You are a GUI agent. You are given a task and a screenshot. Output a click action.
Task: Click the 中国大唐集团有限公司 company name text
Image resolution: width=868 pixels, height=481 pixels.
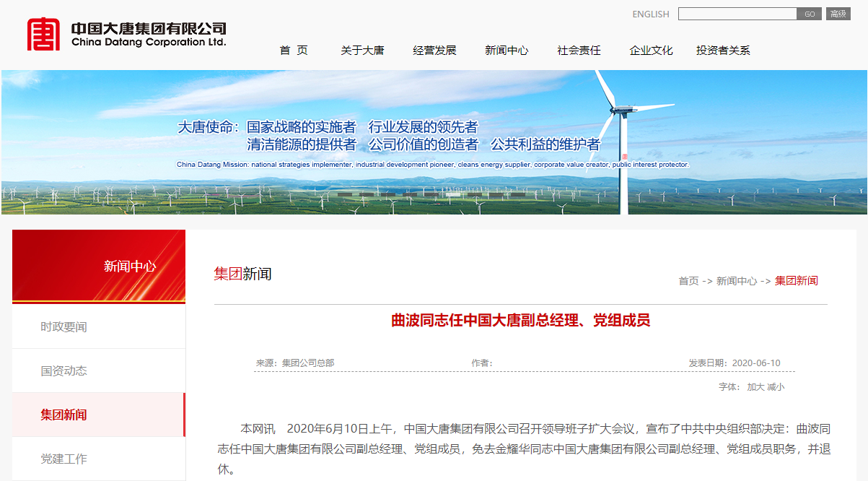pos(149,28)
